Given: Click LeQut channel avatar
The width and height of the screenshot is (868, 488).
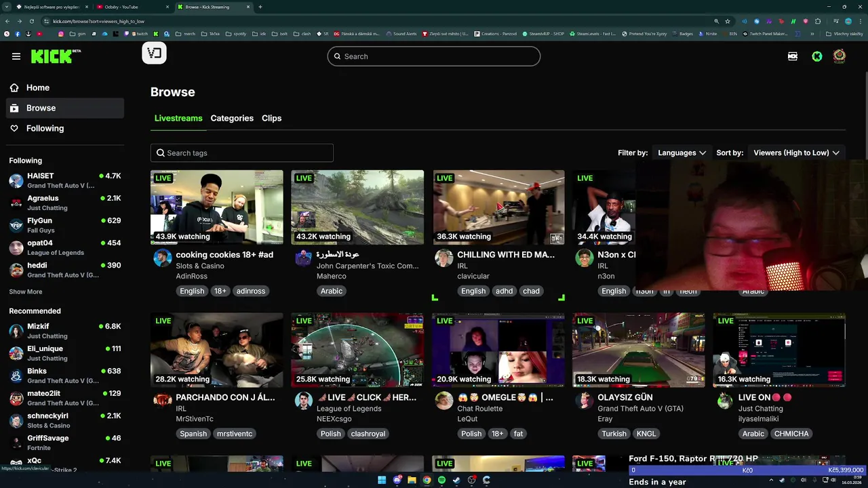Looking at the screenshot, I should (x=444, y=400).
